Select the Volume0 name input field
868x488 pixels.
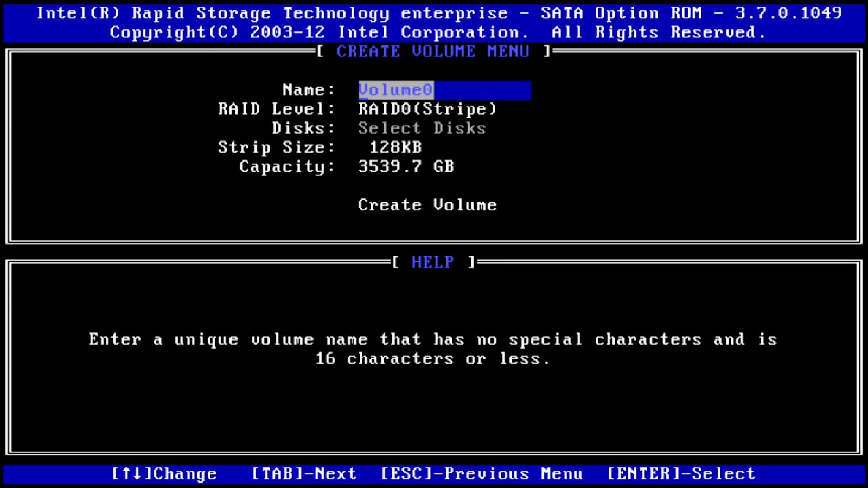(444, 90)
